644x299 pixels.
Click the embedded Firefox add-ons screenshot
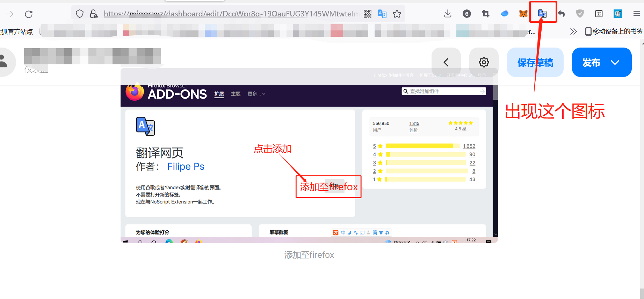click(x=309, y=155)
